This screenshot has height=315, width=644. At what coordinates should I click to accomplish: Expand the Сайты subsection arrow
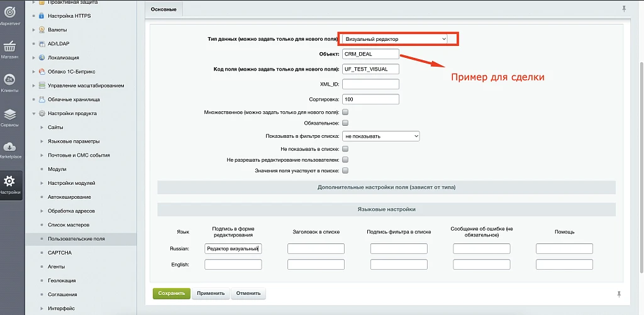point(42,127)
